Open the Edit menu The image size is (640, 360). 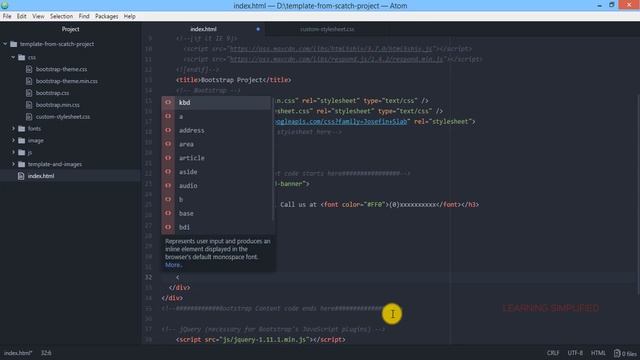coord(21,16)
